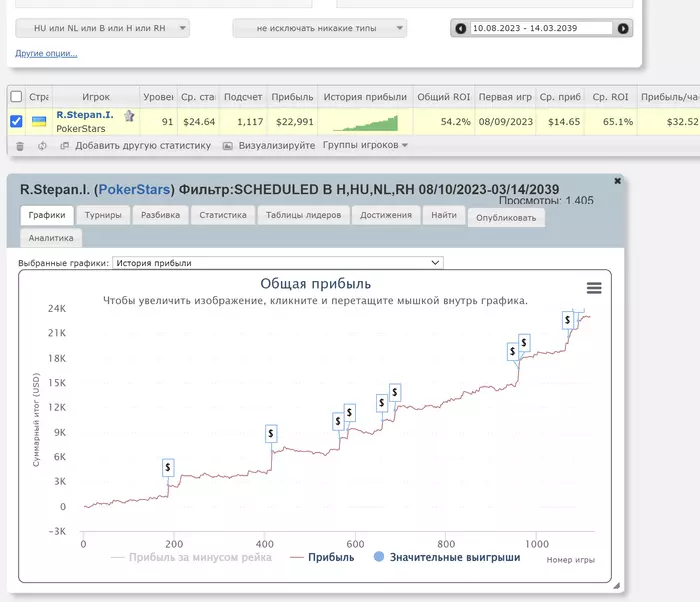The width and height of the screenshot is (700, 602).
Task: Switch to 'Таблицы лидеров' tab
Action: click(303, 215)
